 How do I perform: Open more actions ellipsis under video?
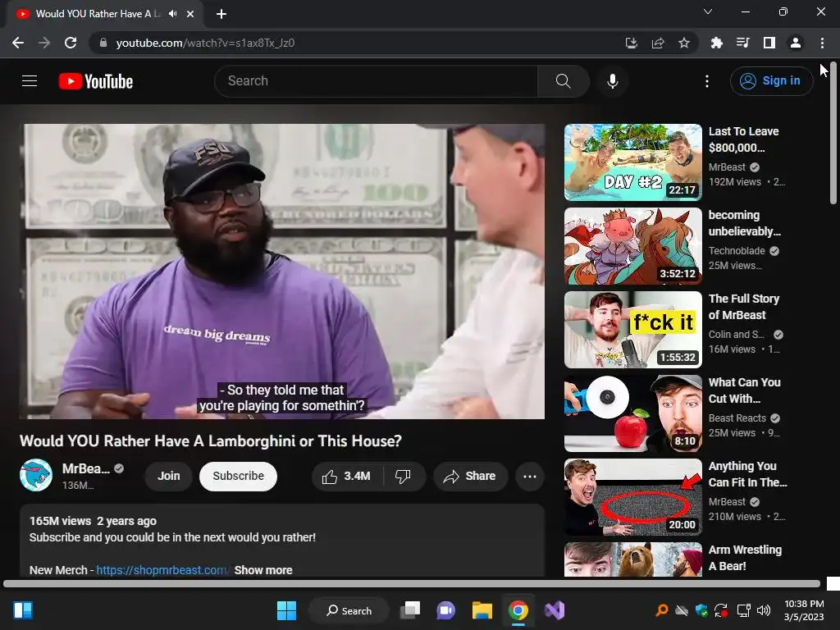[530, 476]
